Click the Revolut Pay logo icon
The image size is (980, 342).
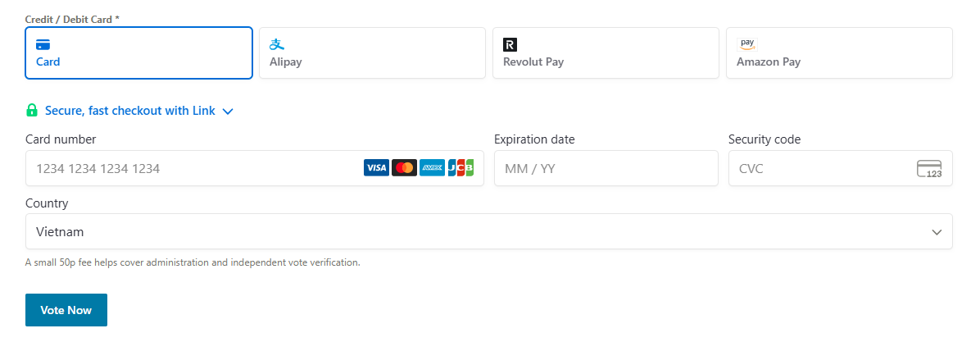[510, 44]
